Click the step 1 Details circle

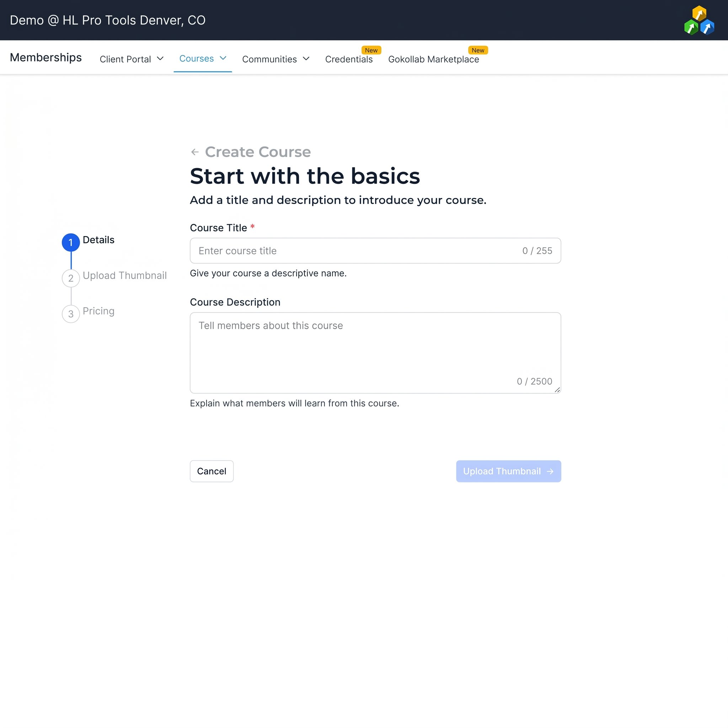71,242
